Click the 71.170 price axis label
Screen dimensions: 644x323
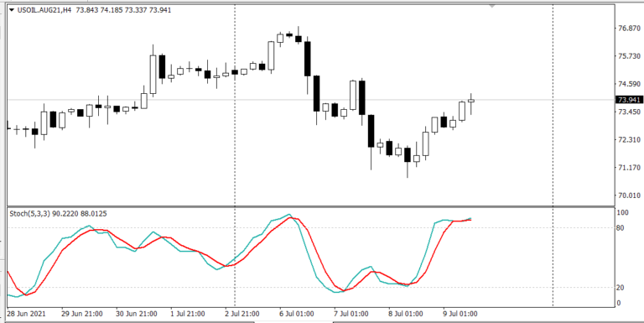[x=629, y=168]
